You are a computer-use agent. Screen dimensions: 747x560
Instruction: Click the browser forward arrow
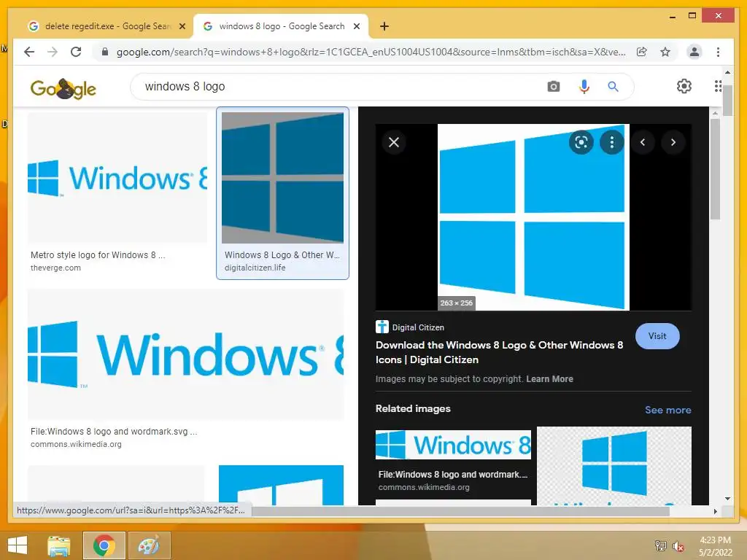tap(53, 52)
